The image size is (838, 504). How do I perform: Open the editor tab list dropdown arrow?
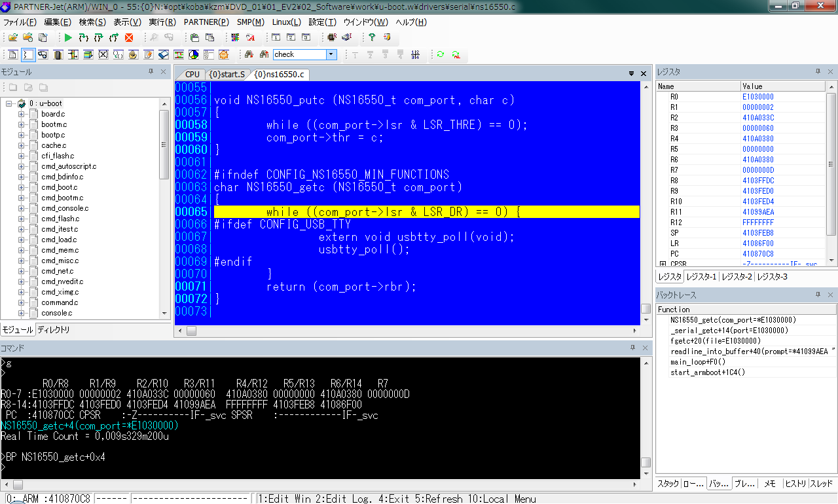tap(632, 74)
